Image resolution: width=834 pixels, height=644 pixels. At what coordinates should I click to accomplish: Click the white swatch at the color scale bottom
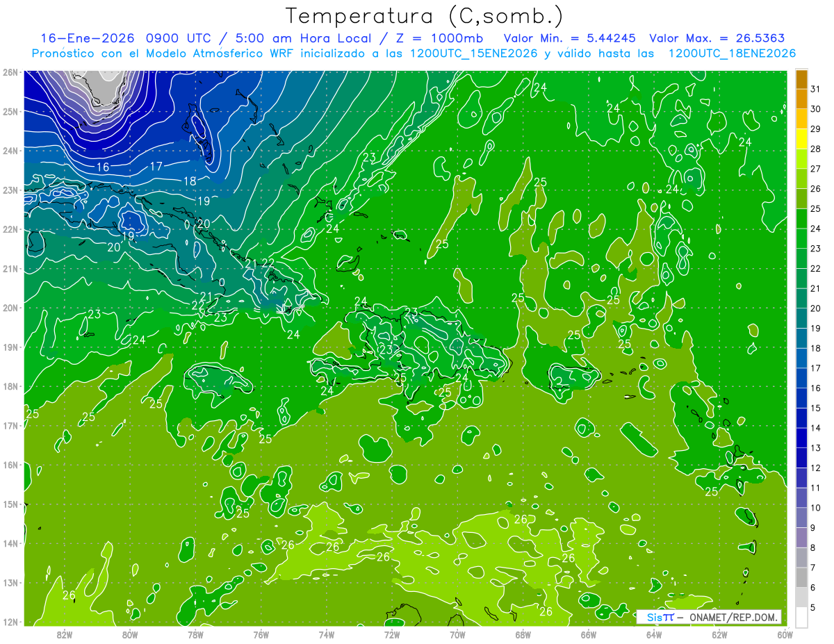pos(801,618)
